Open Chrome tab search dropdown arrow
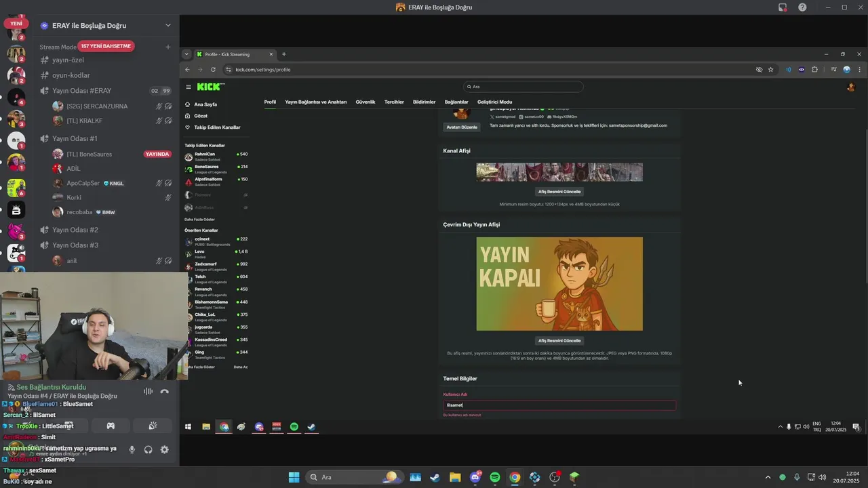The image size is (868, 488). pyautogui.click(x=186, y=54)
